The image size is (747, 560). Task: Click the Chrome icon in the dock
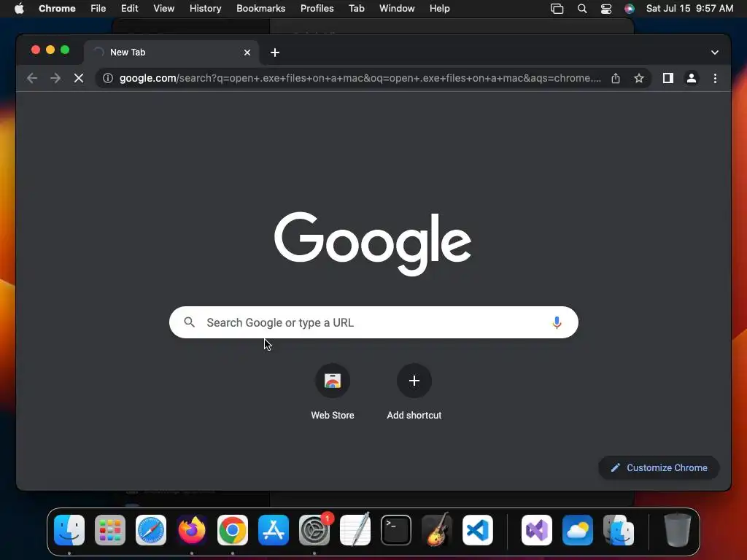233,530
